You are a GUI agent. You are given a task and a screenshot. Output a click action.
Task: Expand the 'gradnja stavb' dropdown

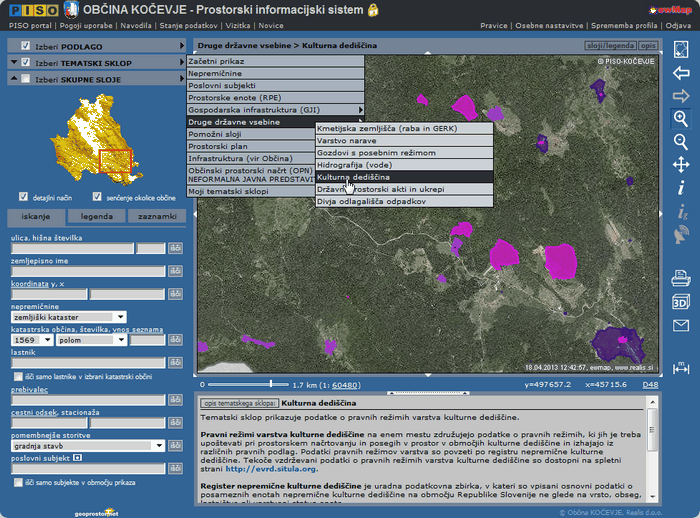(158, 445)
